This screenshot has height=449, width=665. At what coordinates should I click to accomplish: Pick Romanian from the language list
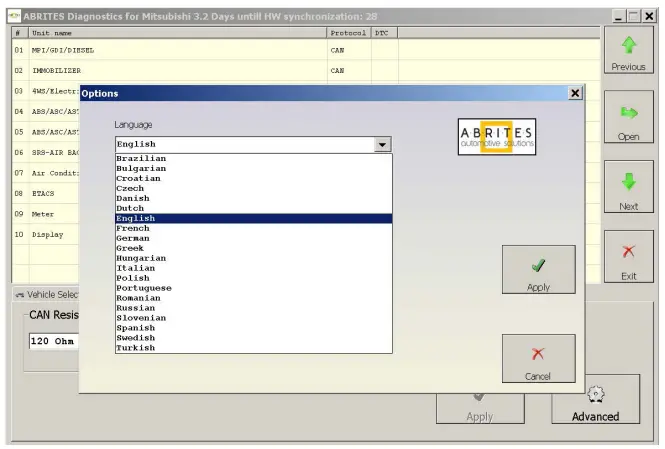pyautogui.click(x=254, y=298)
